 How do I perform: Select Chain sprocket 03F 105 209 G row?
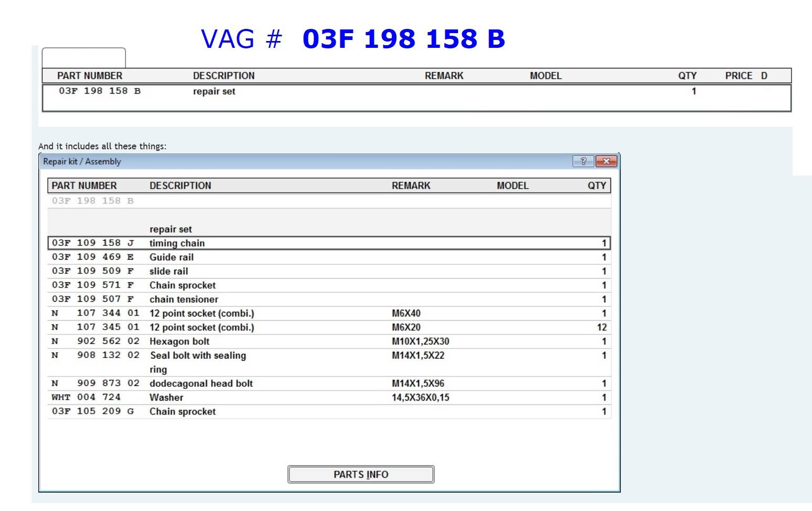pyautogui.click(x=329, y=411)
